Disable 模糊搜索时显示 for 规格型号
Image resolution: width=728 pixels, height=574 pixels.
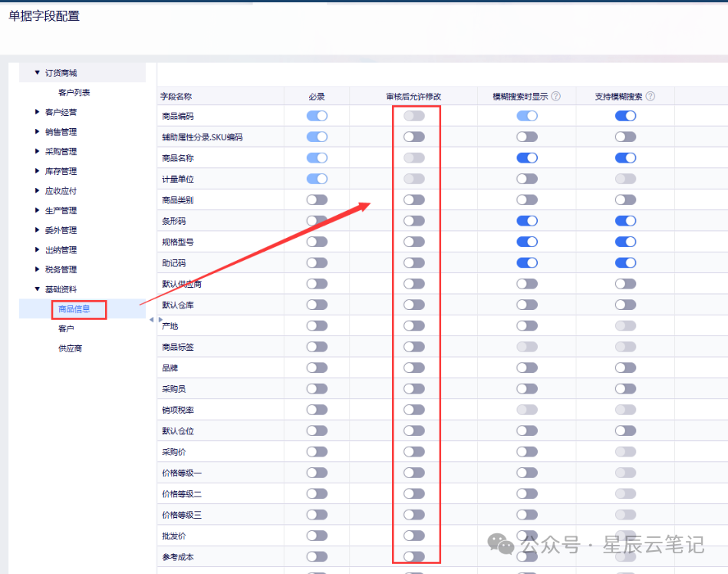[x=527, y=242]
